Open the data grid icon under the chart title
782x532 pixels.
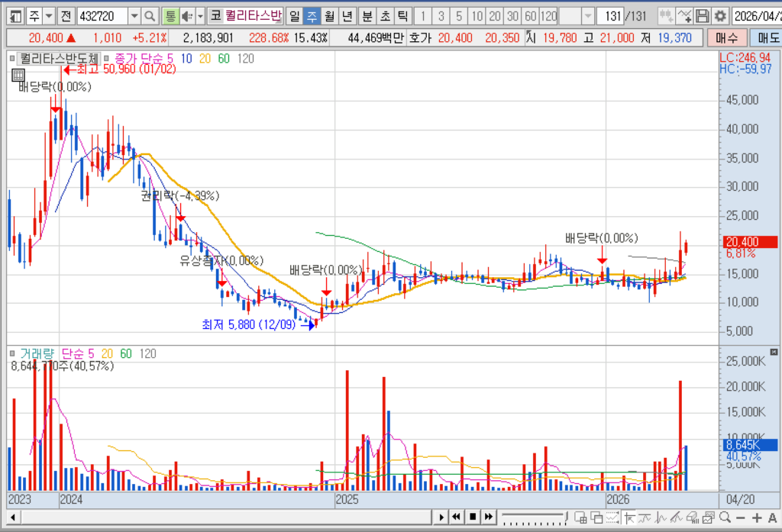(x=18, y=76)
